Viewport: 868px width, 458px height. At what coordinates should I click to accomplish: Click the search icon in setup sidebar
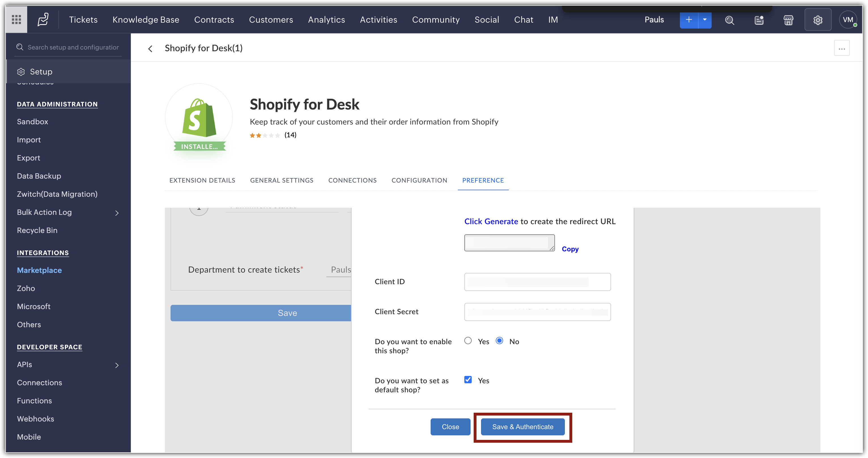[x=20, y=47]
